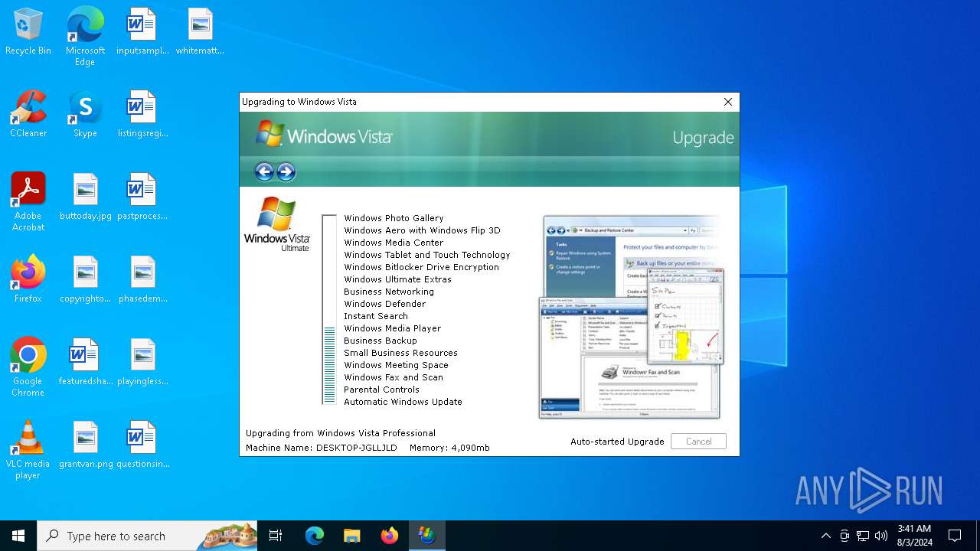Select the Firefox desktop shortcut
980x551 pixels.
click(28, 279)
